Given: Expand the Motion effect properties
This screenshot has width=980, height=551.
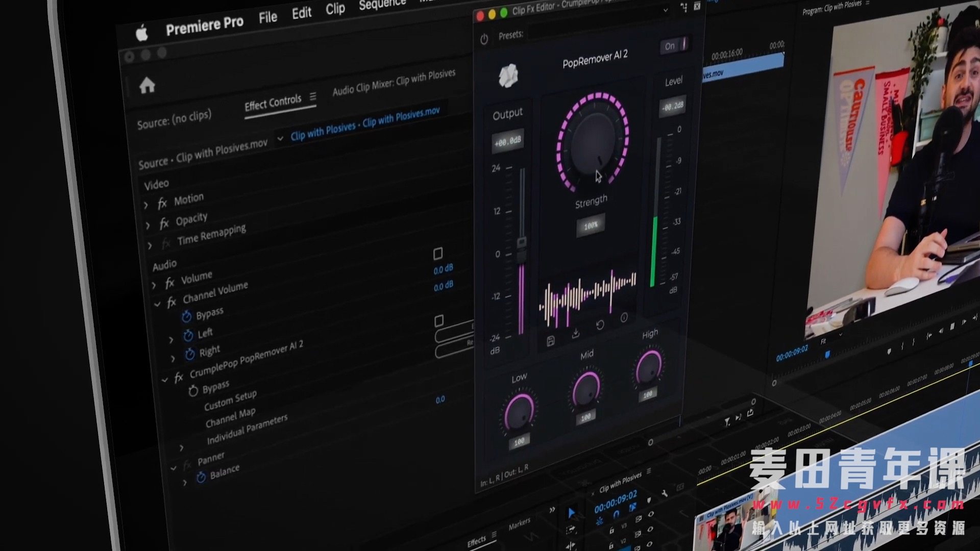Looking at the screenshot, I should coord(146,205).
